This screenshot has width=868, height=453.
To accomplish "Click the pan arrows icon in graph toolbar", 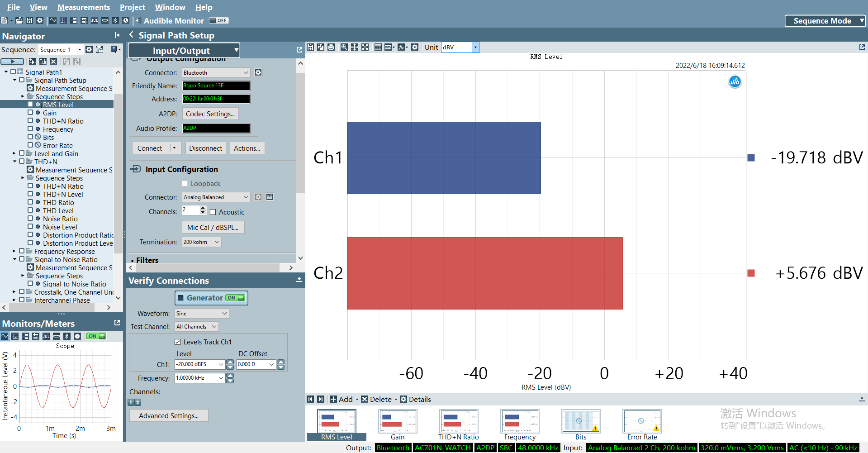I will click(355, 47).
